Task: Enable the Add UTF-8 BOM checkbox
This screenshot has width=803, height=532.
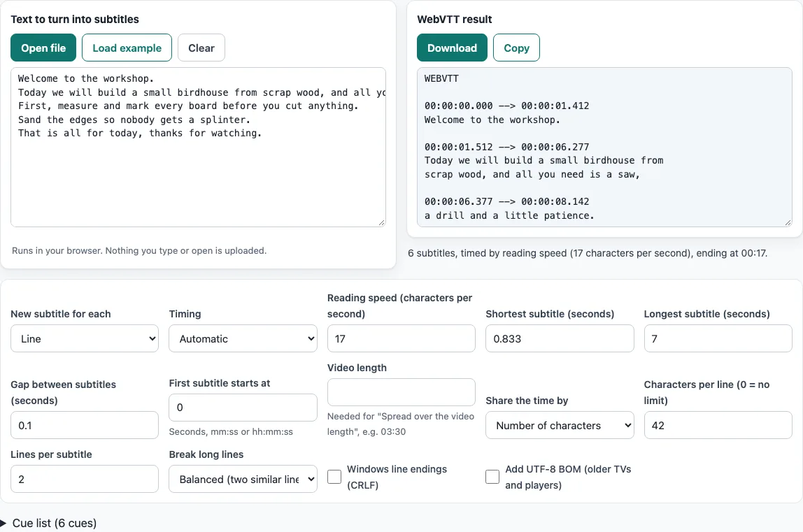Action: click(x=492, y=477)
